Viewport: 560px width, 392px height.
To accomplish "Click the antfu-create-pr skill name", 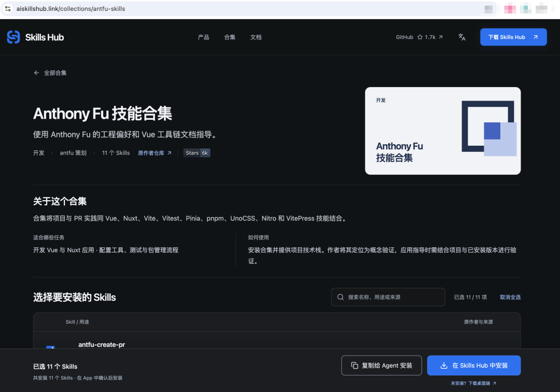I will 102,344.
